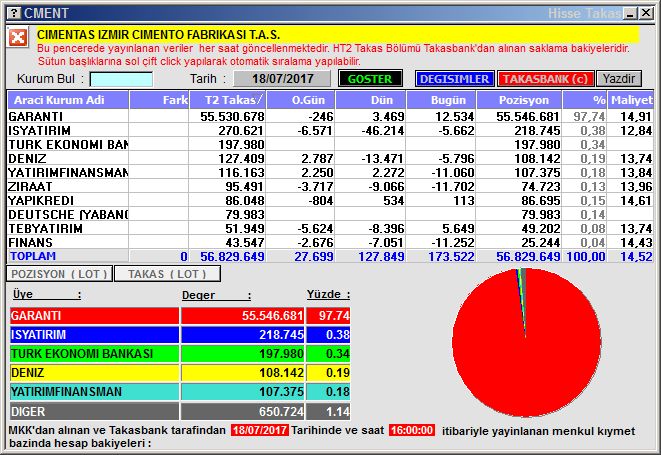Click ZIRAAT Bugün value -11.702
This screenshot has width=661, height=455.
click(x=452, y=186)
